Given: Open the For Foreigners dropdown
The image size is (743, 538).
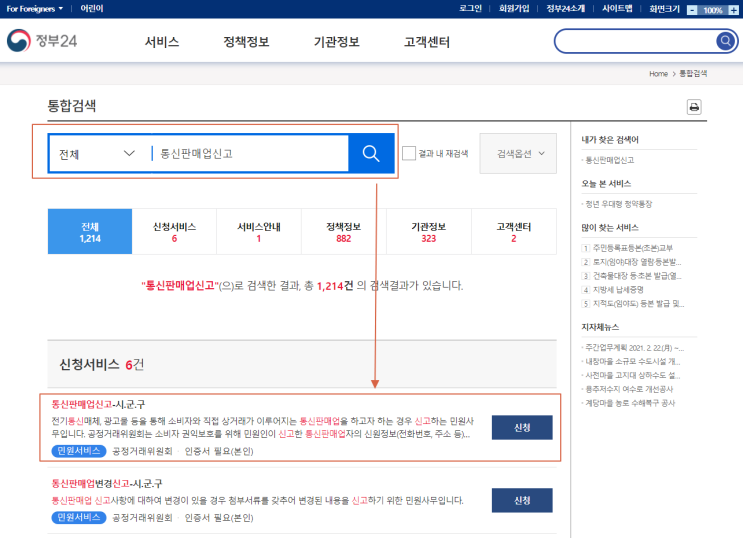Looking at the screenshot, I should pyautogui.click(x=35, y=9).
